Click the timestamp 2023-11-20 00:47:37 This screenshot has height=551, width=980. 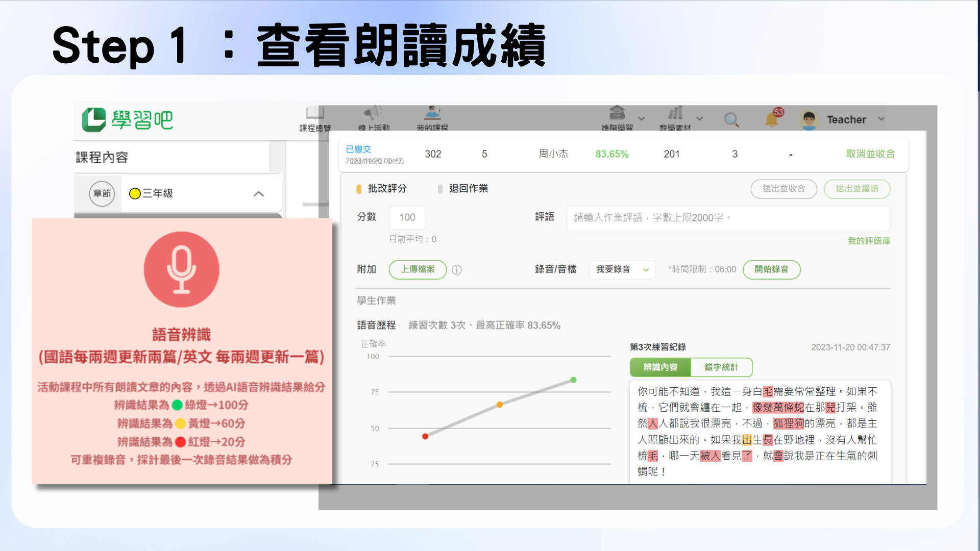(851, 347)
